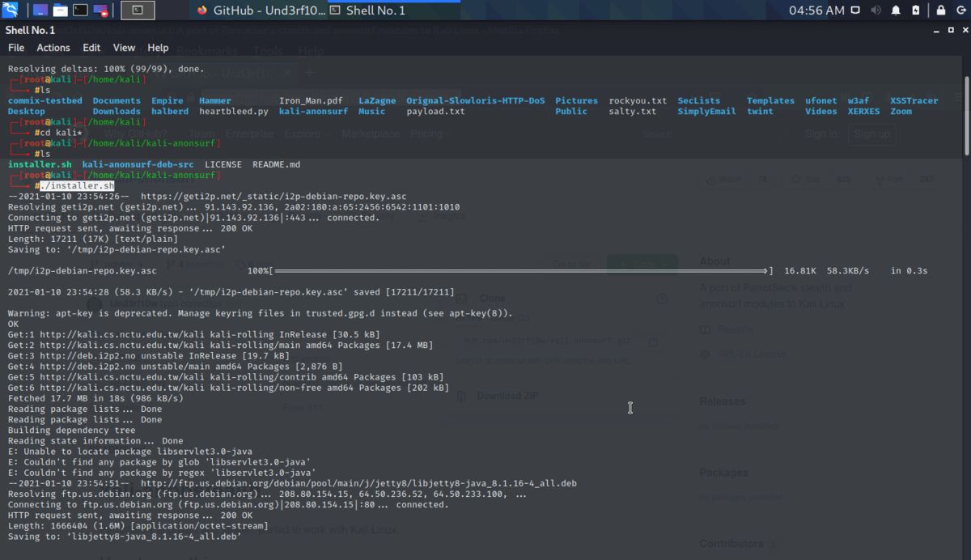Click the highlighted ./installer.sh command

[x=77, y=185]
